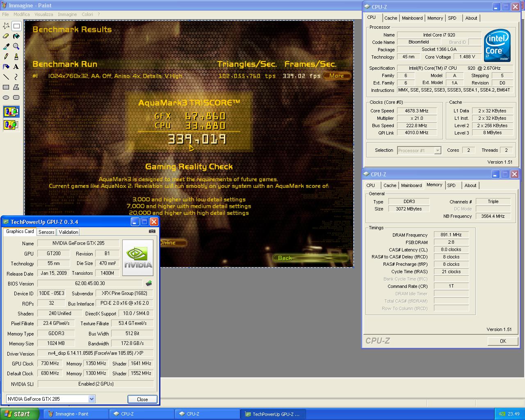Screen dimensions: 525x420
Task: Choose the Curve tool in Paint
Action: [x=16, y=77]
